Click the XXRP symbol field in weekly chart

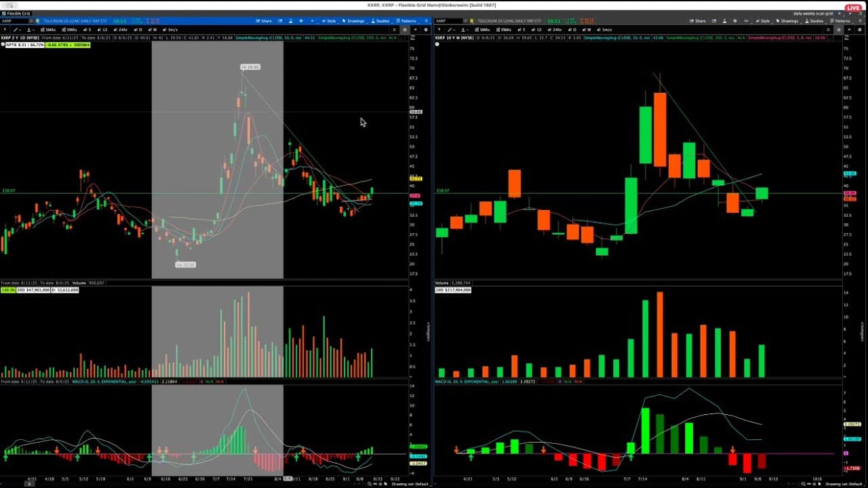(448, 21)
